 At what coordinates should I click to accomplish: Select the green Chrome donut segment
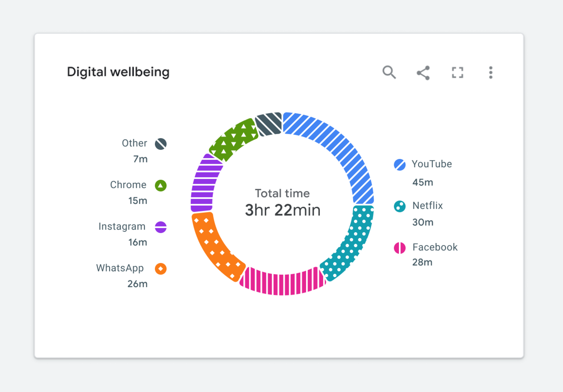pyautogui.click(x=233, y=140)
